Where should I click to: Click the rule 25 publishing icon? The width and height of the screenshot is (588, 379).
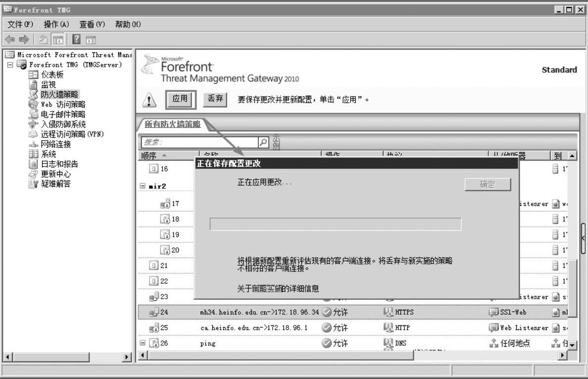click(154, 327)
